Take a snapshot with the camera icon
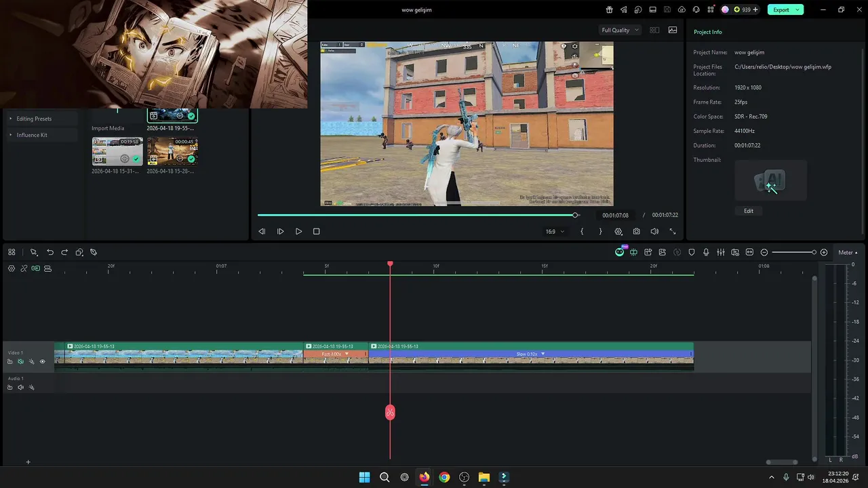 tap(636, 231)
